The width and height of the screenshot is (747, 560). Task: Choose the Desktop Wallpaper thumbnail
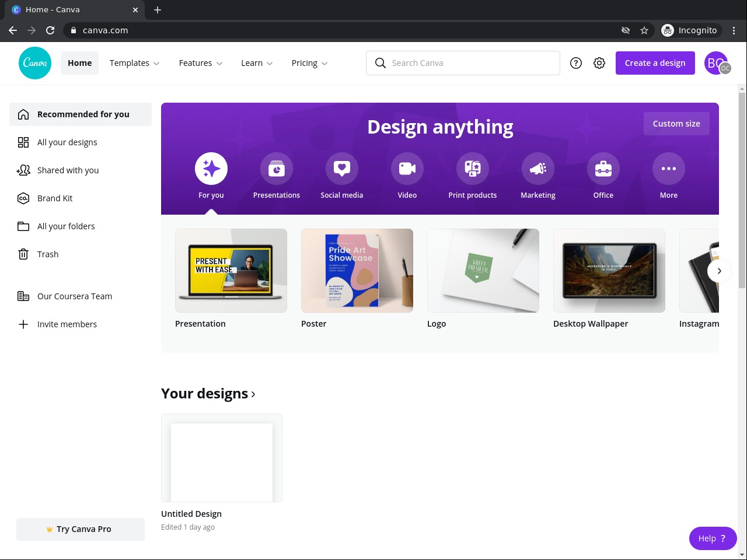point(609,271)
